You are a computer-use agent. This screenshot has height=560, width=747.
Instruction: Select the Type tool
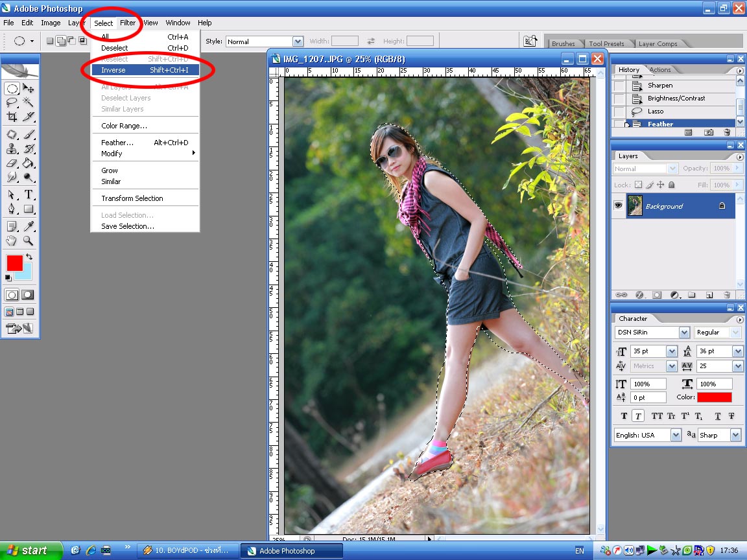pos(28,194)
